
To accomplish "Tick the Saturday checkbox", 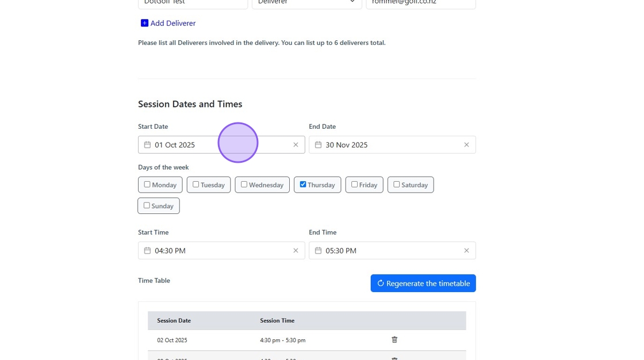I will (x=397, y=185).
